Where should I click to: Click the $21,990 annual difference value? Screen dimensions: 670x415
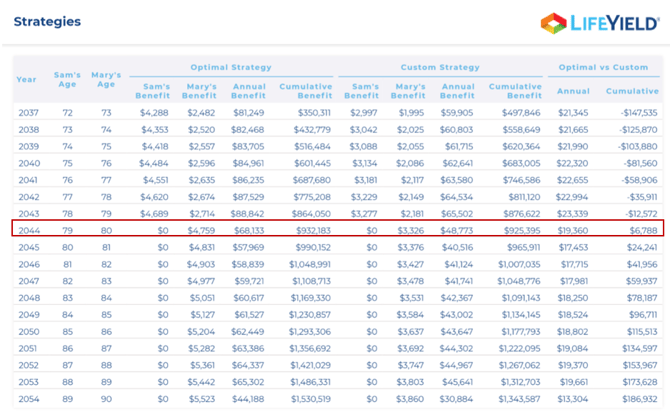point(573,147)
